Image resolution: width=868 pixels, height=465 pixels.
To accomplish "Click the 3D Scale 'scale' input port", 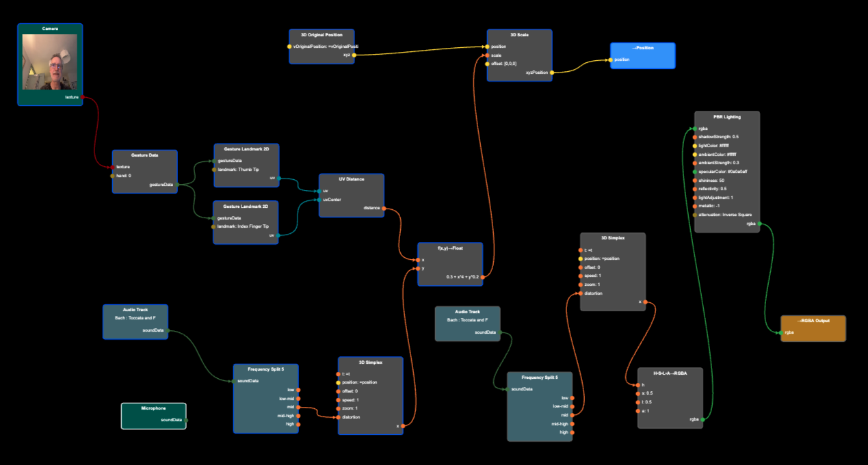I will [487, 55].
